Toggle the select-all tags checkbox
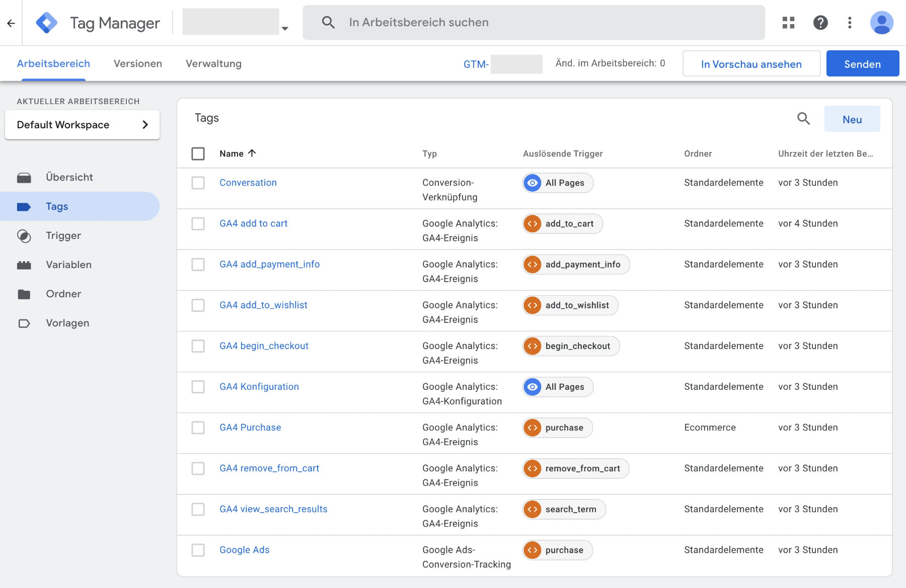This screenshot has width=906, height=588. click(198, 153)
